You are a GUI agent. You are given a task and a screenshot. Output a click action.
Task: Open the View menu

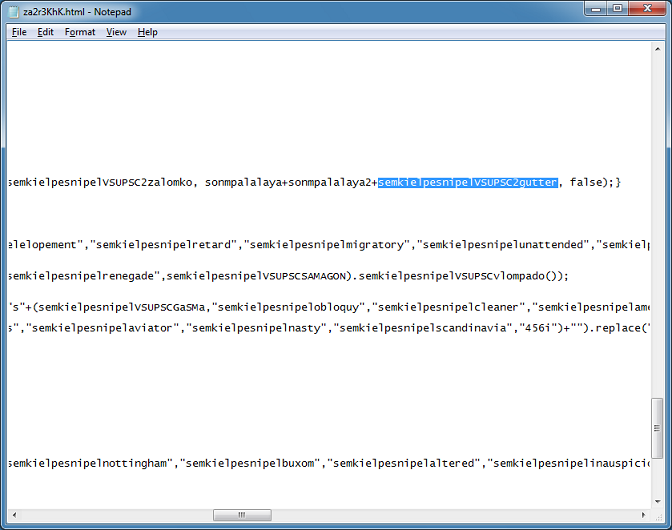pyautogui.click(x=116, y=32)
